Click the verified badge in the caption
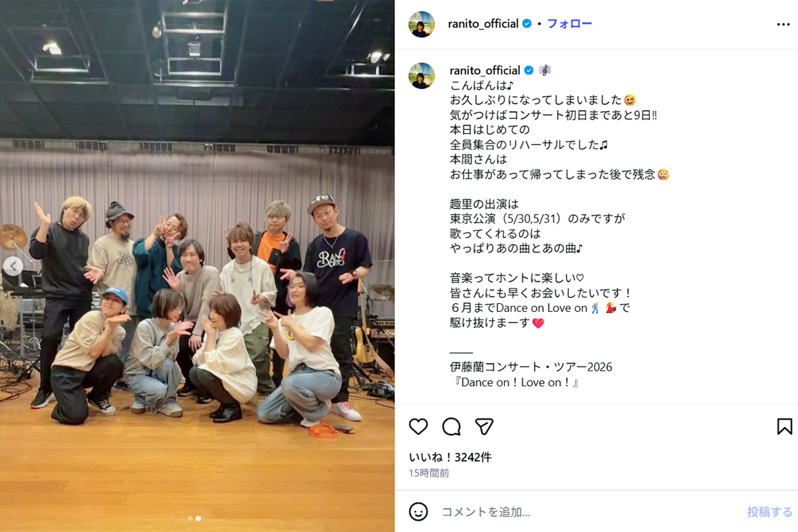Image resolution: width=798 pixels, height=532 pixels. tap(529, 70)
